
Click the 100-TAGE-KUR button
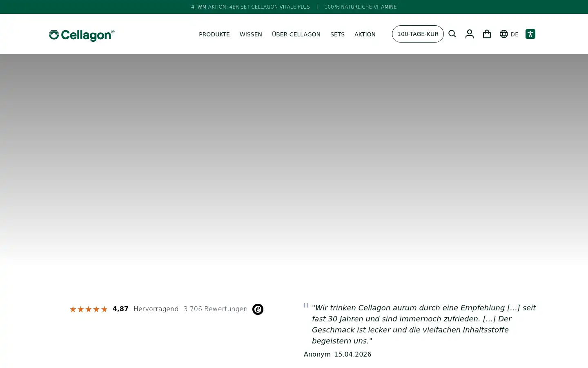click(418, 34)
